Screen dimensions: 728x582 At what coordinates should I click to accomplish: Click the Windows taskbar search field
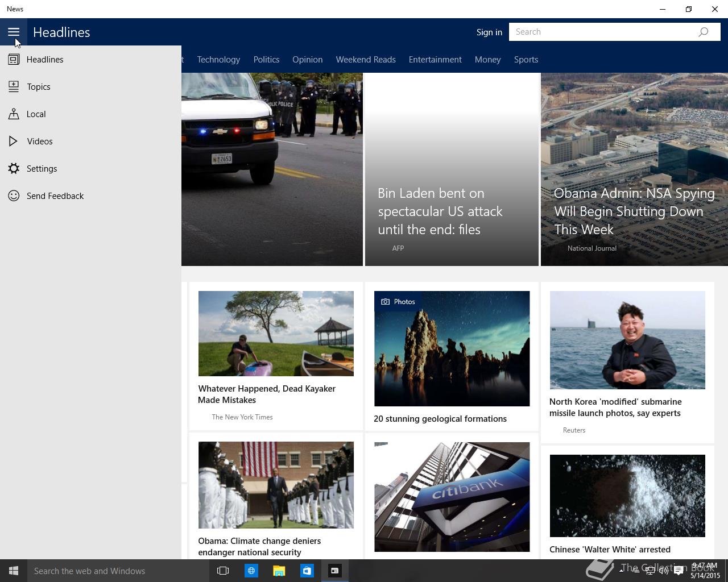point(118,571)
